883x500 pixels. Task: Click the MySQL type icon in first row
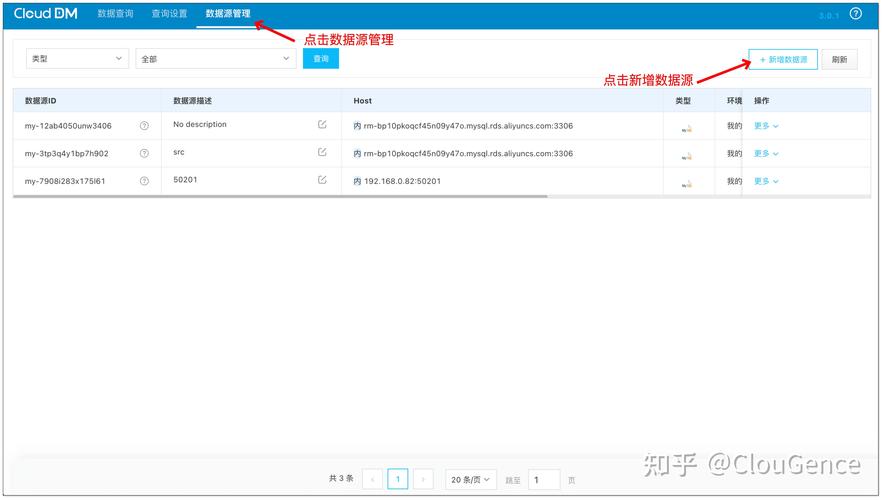[x=686, y=128]
